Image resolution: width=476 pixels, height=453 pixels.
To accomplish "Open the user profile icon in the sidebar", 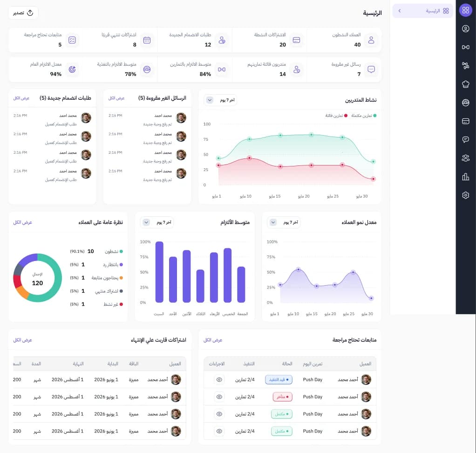I will pyautogui.click(x=465, y=28).
